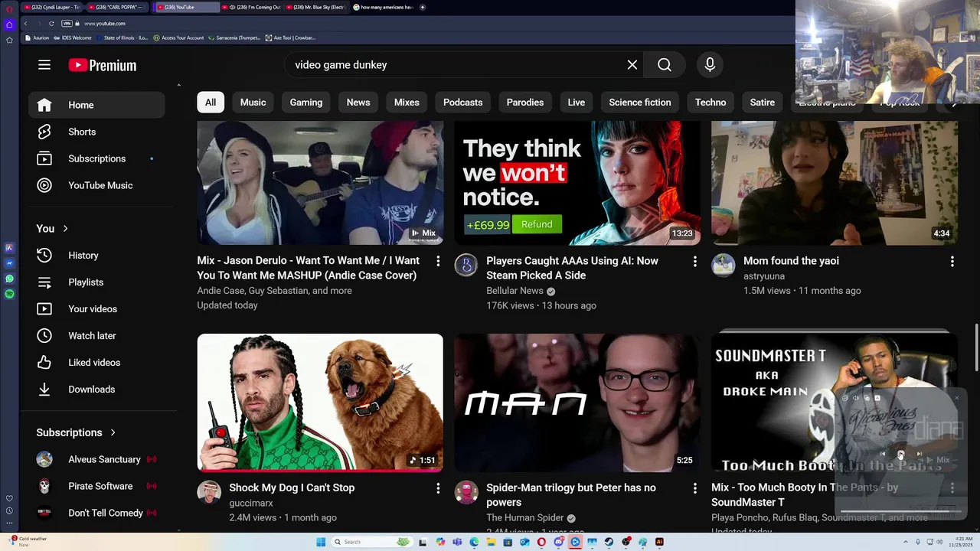Reload the page in browser toolbar
The width and height of the screenshot is (980, 551).
coord(51,24)
